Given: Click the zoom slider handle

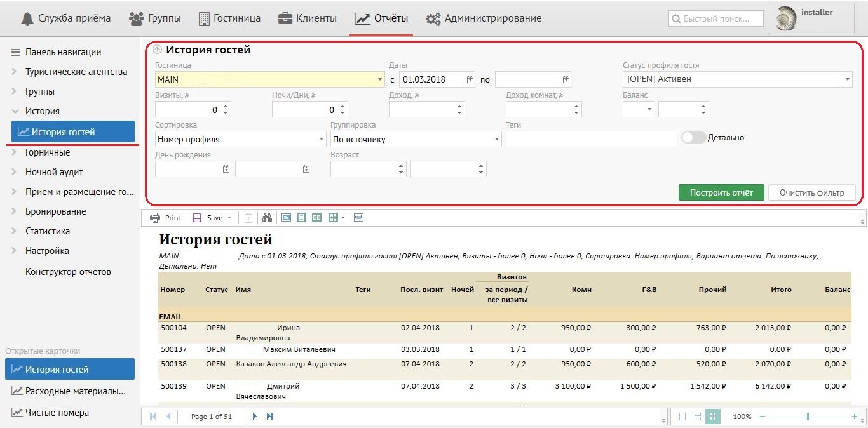Looking at the screenshot, I should point(808,417).
